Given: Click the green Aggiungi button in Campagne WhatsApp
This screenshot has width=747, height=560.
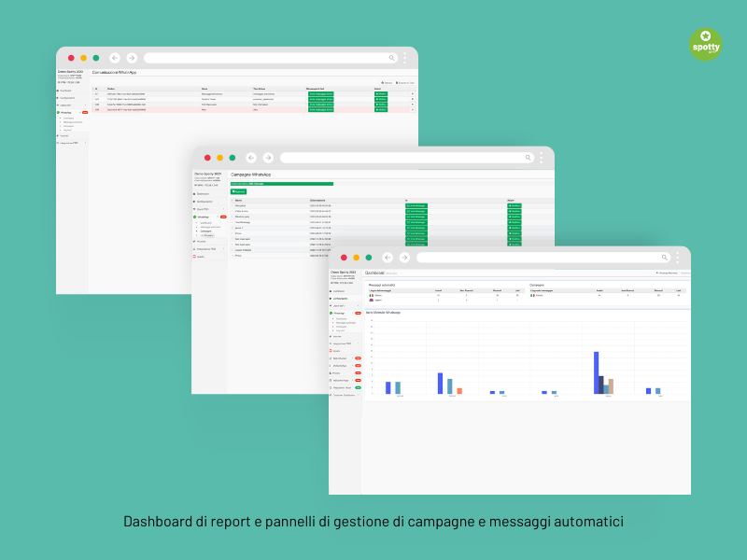Looking at the screenshot, I should (x=238, y=191).
